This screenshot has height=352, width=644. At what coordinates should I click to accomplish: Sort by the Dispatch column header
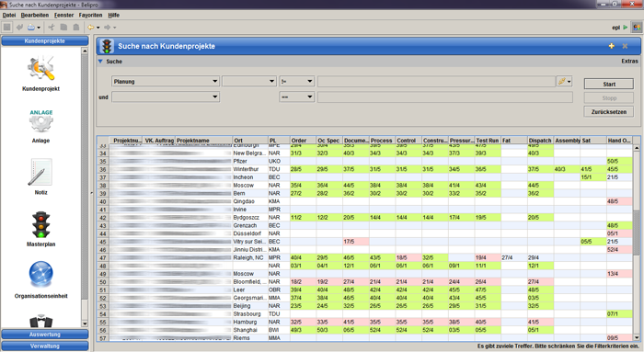click(x=540, y=141)
